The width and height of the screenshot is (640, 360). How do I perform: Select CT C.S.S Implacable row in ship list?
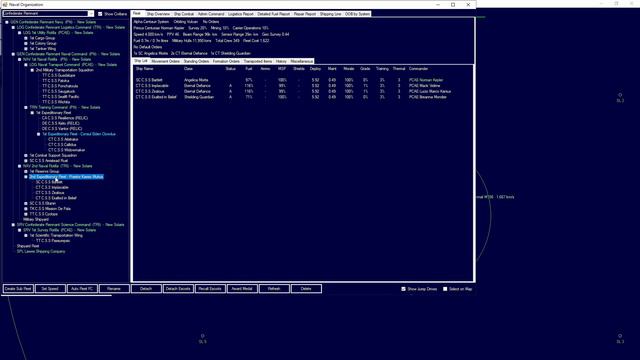[x=302, y=86]
